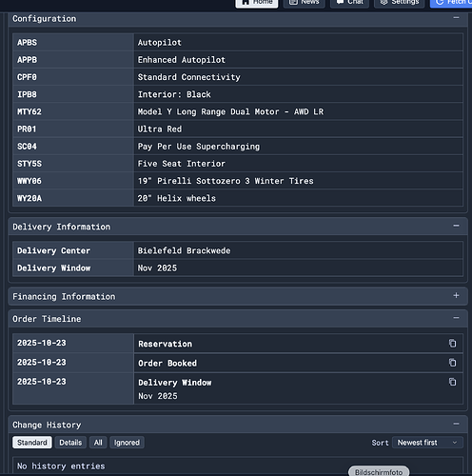472x476 pixels.
Task: Show All history entries
Action: tap(98, 443)
